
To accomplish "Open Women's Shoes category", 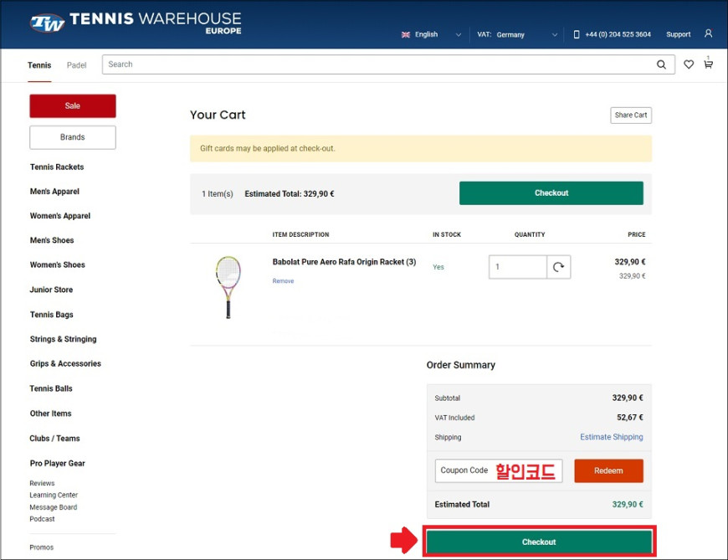I will 57,265.
